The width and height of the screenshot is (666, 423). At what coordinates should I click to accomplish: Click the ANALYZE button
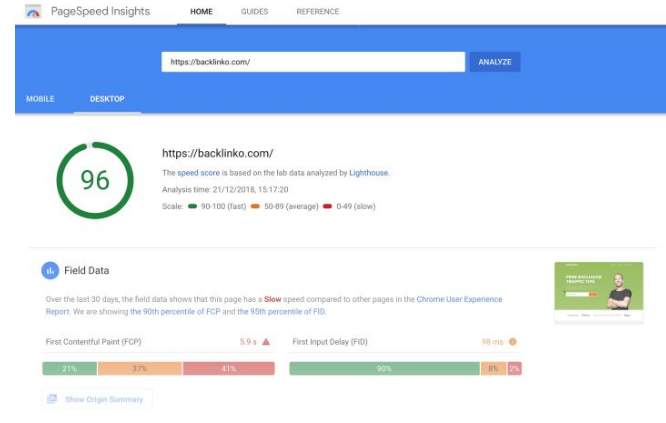pyautogui.click(x=495, y=62)
